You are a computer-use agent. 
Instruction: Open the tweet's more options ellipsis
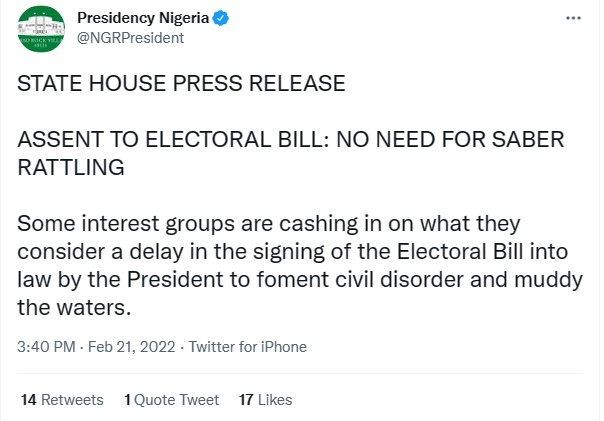(x=572, y=19)
